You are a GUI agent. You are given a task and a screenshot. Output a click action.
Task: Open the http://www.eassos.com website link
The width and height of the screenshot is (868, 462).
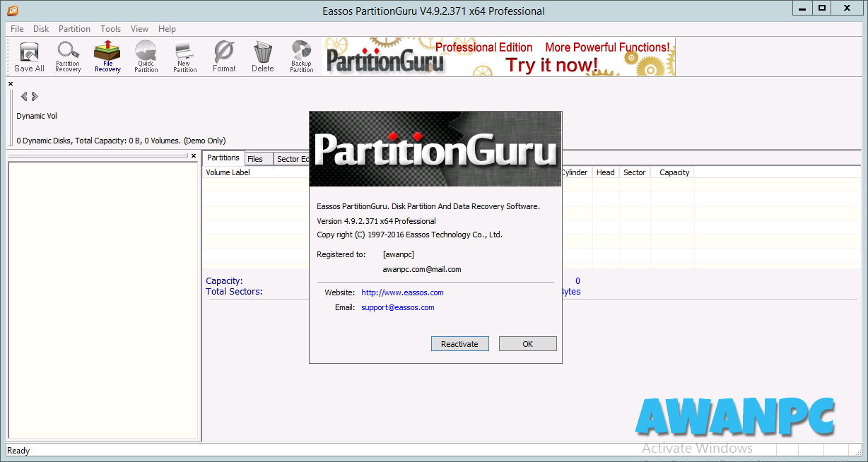(x=402, y=292)
